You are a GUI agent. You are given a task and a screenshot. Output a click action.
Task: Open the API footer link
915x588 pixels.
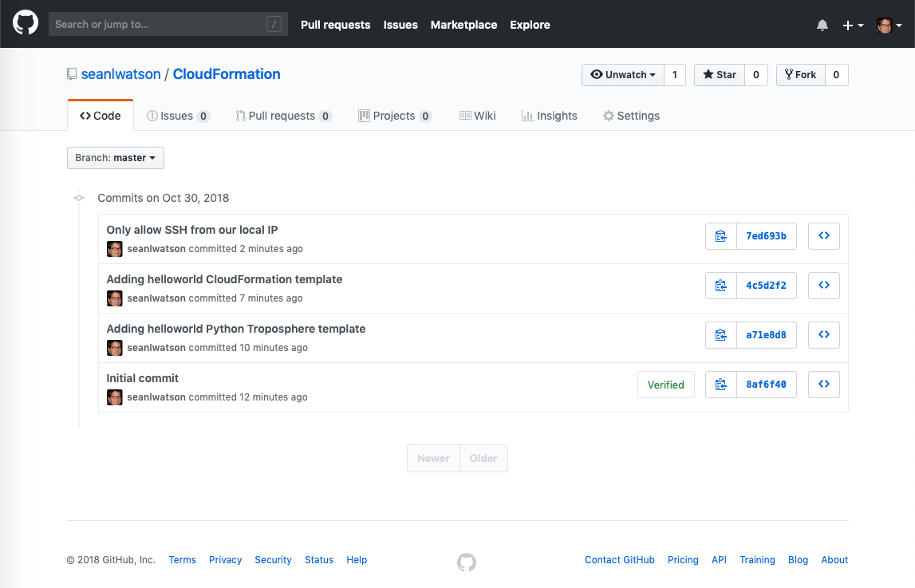pyautogui.click(x=719, y=560)
